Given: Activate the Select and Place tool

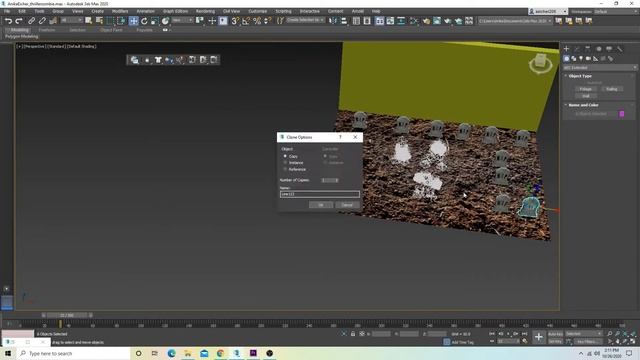Looking at the screenshot, I should coord(165,21).
